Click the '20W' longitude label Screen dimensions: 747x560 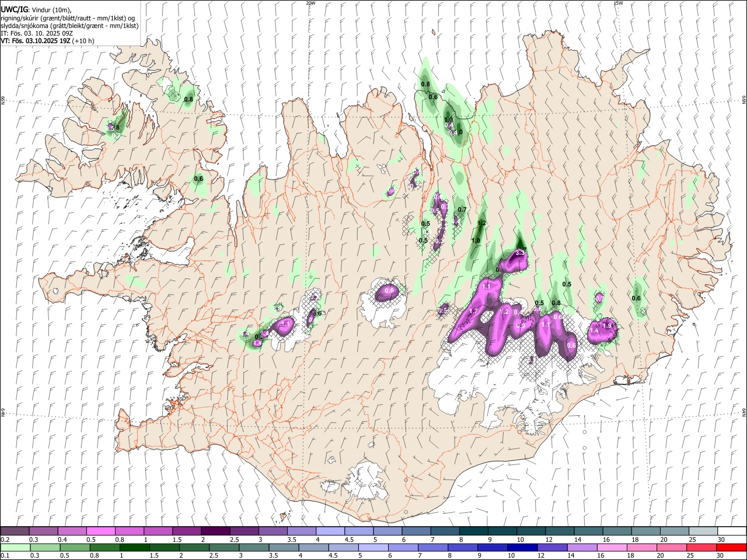(x=310, y=3)
